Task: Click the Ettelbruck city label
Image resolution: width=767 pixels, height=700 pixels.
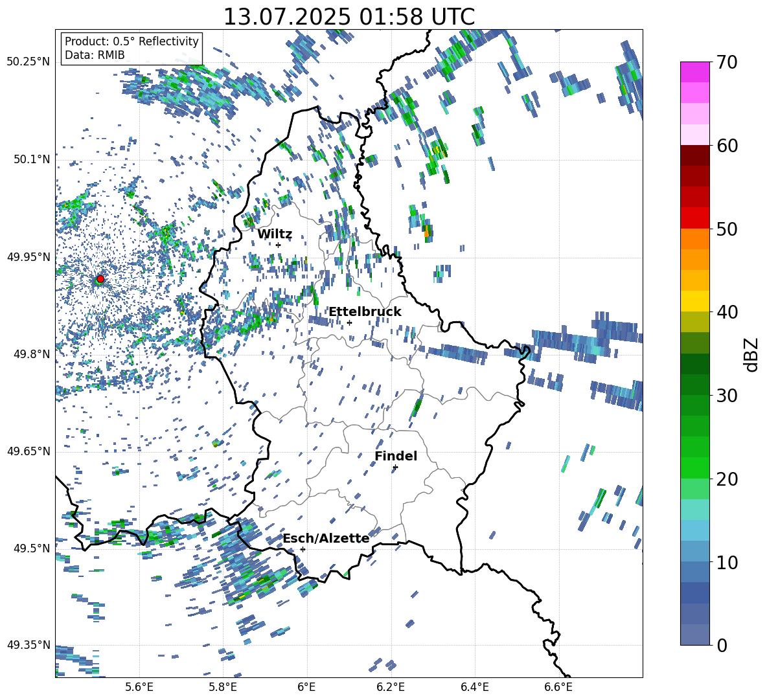Action: point(365,312)
